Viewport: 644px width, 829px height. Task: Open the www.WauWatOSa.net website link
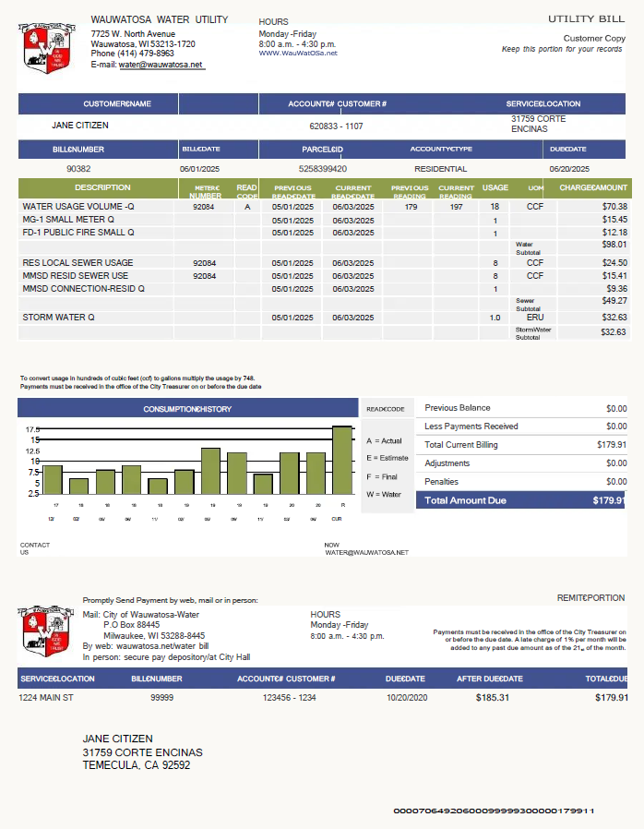(298, 54)
